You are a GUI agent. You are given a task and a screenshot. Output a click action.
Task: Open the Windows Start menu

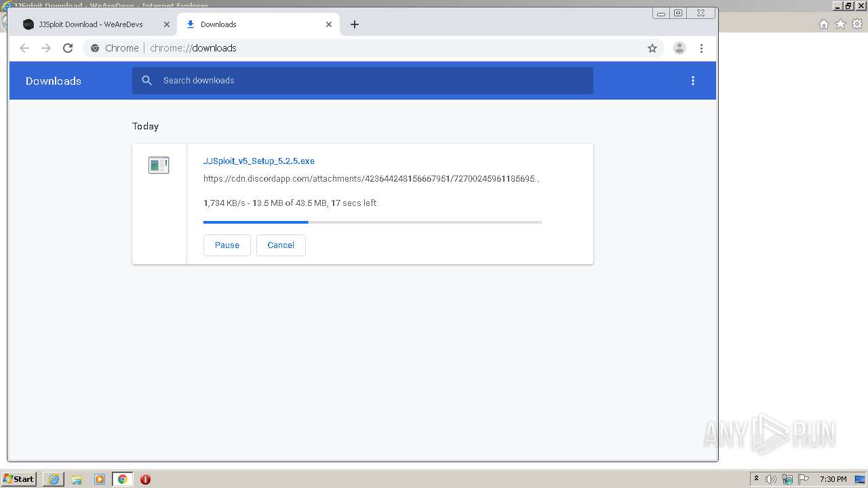pos(19,479)
